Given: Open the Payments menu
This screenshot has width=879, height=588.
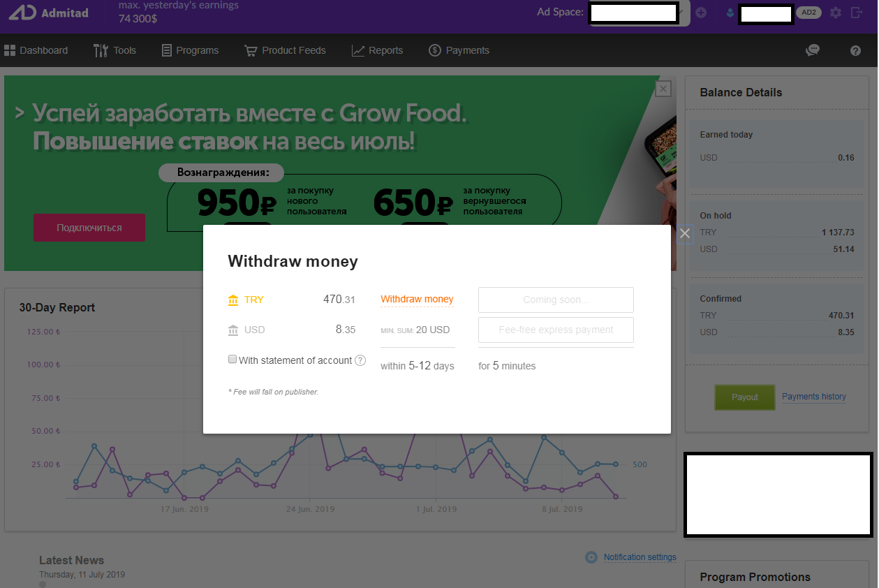Looking at the screenshot, I should (x=459, y=50).
